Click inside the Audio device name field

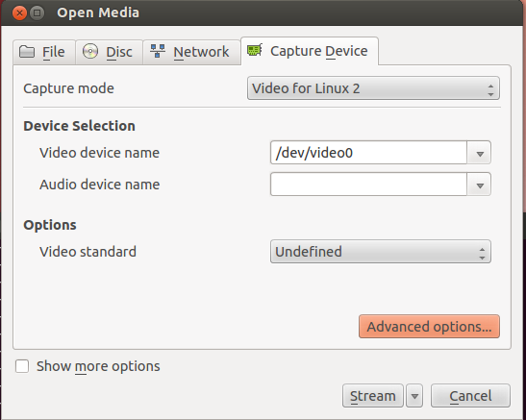pyautogui.click(x=368, y=185)
